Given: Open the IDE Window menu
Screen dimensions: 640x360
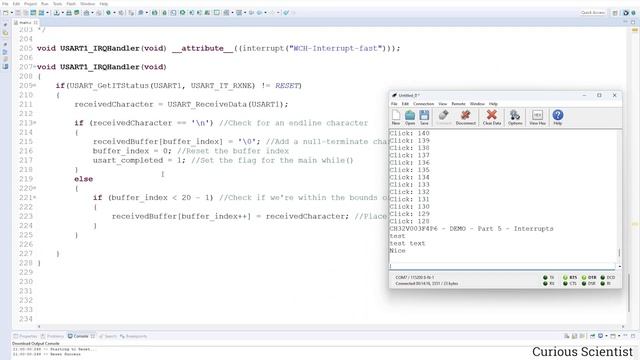Looking at the screenshot, I should (87, 4).
